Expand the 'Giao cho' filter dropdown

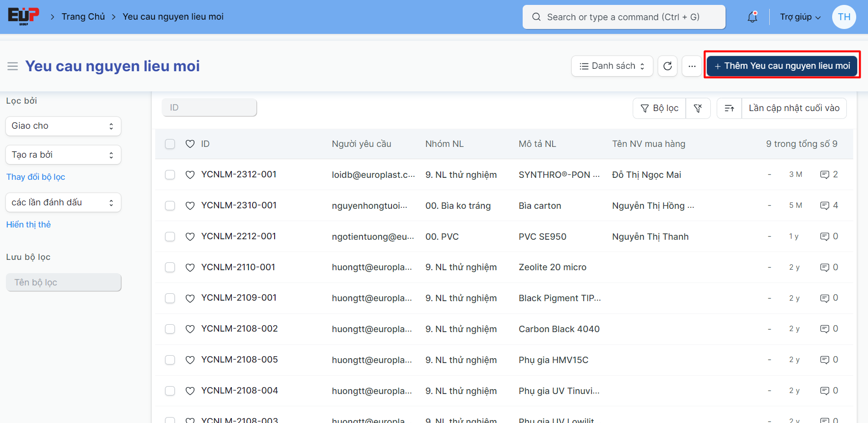coord(63,126)
